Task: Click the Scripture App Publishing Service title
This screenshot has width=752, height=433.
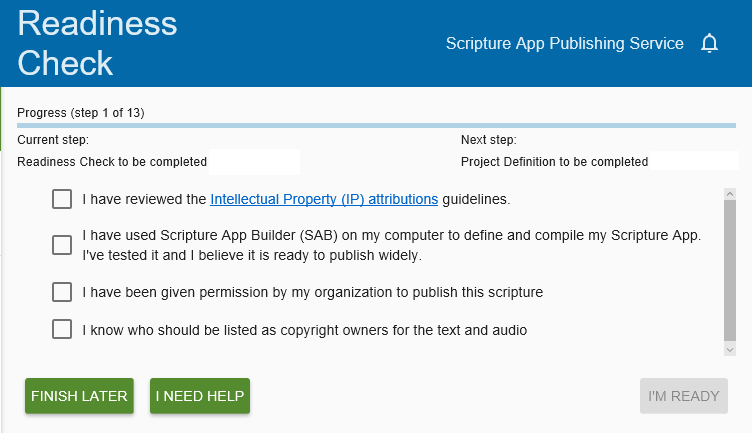Action: click(564, 44)
